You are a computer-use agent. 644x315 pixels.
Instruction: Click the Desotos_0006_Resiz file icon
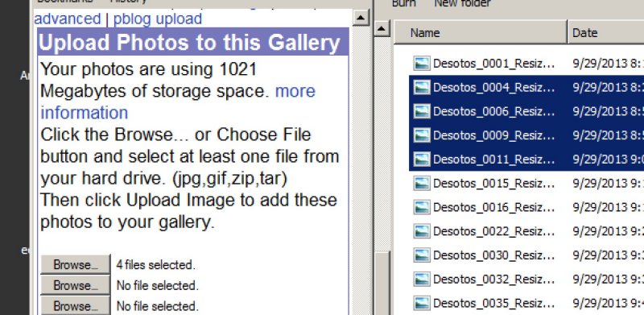(x=422, y=111)
